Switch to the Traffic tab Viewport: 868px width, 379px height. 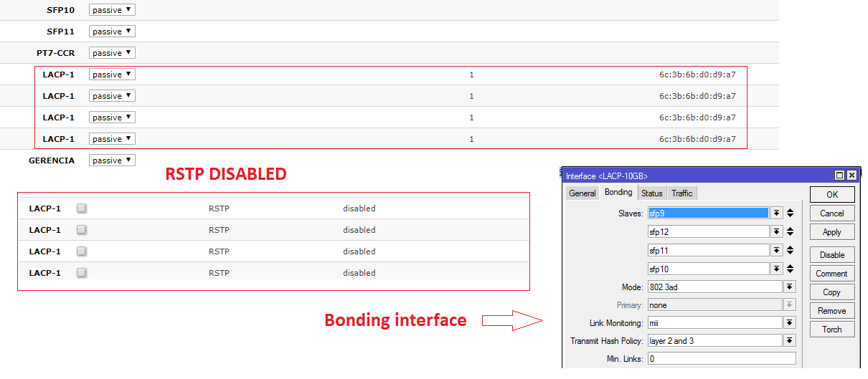tap(681, 193)
